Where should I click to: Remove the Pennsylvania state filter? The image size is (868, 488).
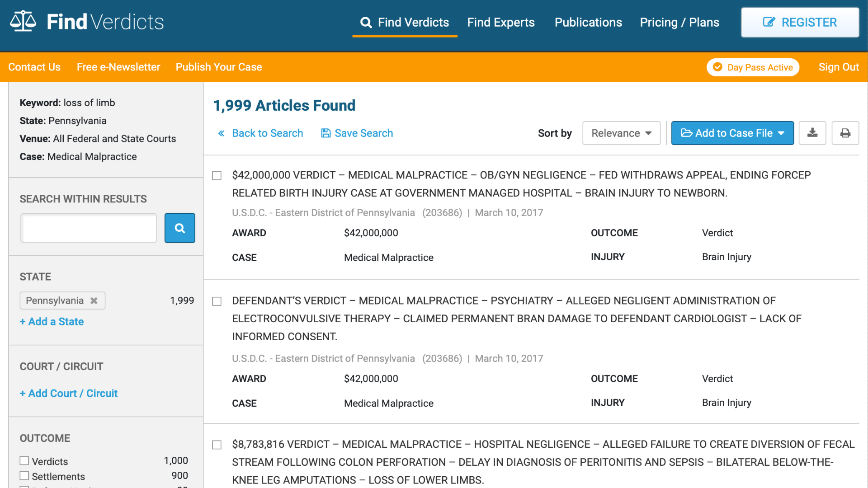(94, 300)
